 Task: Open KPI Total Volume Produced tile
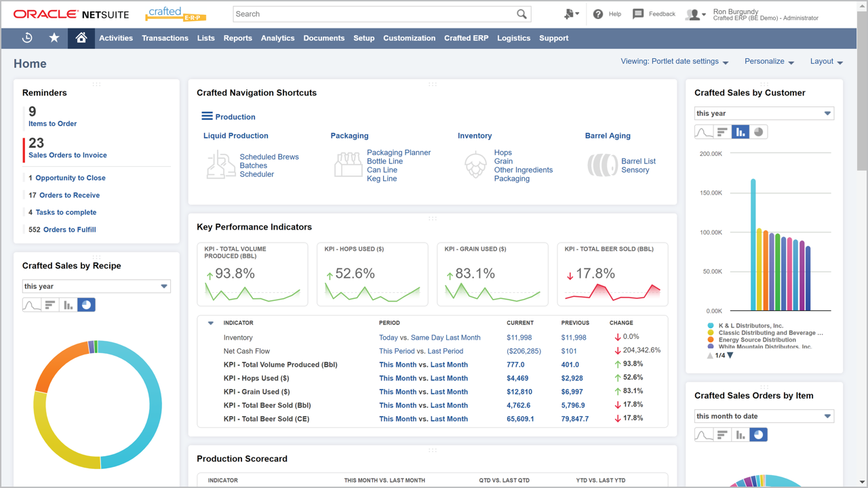252,274
